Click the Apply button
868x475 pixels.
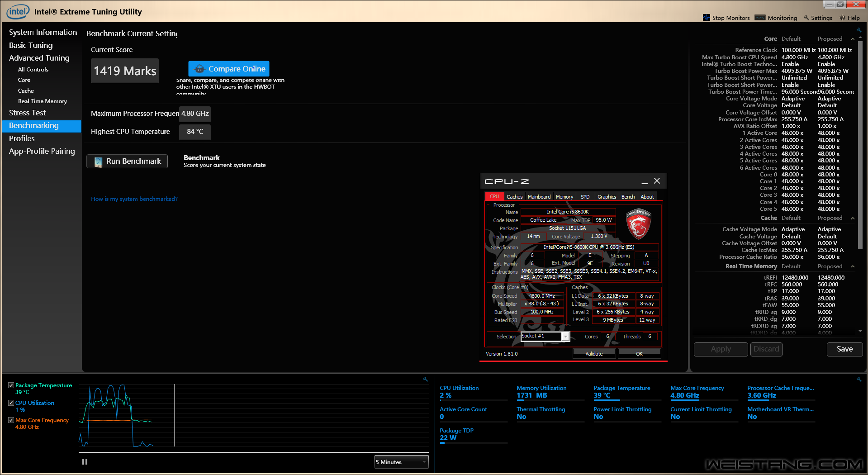pyautogui.click(x=721, y=349)
